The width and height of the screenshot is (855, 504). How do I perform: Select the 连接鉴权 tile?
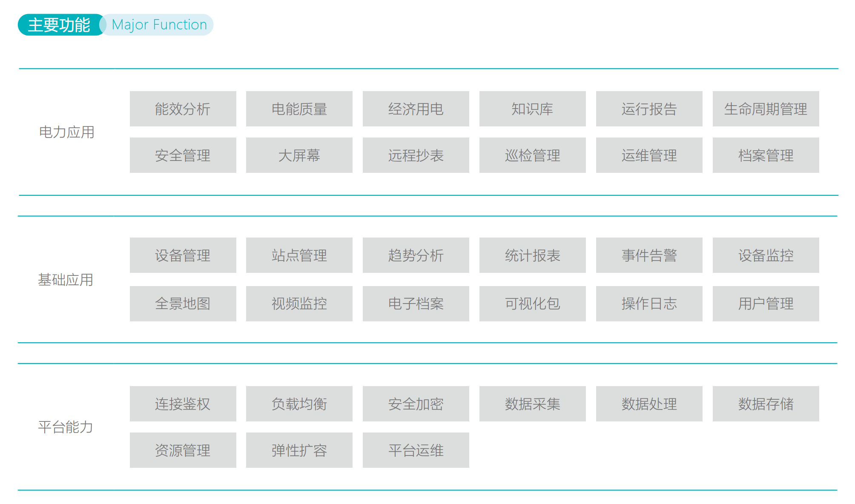click(x=183, y=404)
